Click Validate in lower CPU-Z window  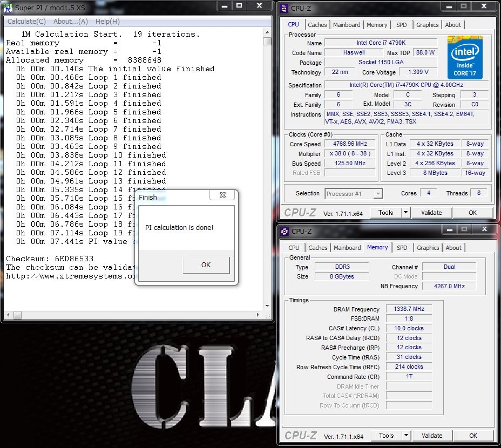(432, 436)
